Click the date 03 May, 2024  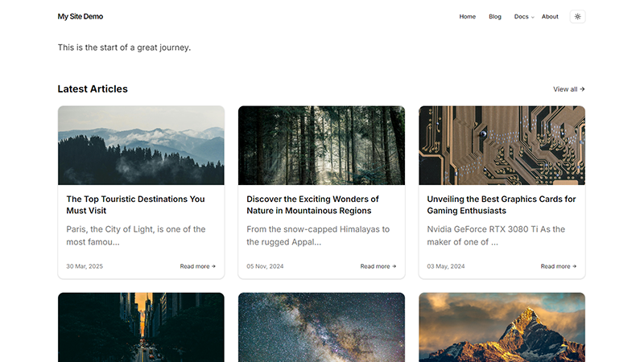point(446,266)
